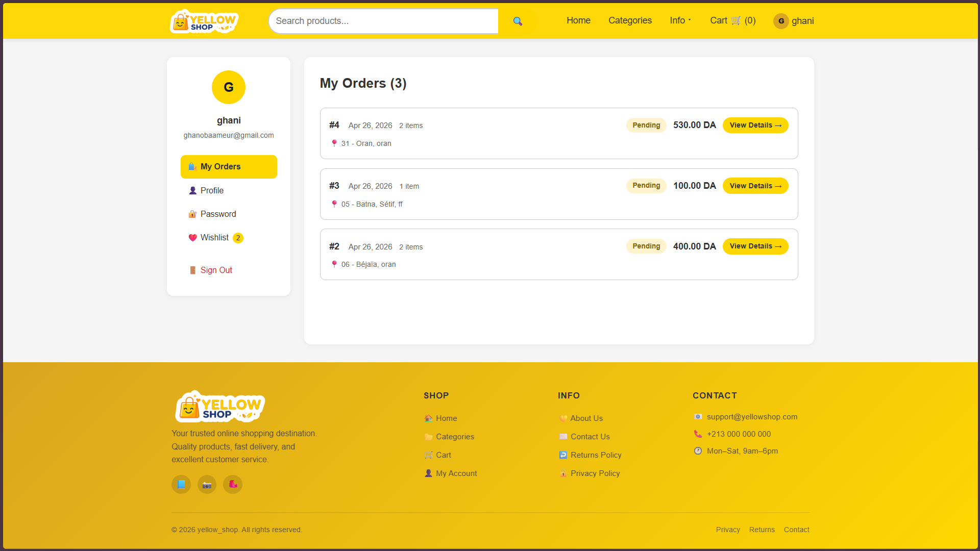Click Privacy in the bottom footer bar
Screen dimensions: 980x551
(728, 530)
